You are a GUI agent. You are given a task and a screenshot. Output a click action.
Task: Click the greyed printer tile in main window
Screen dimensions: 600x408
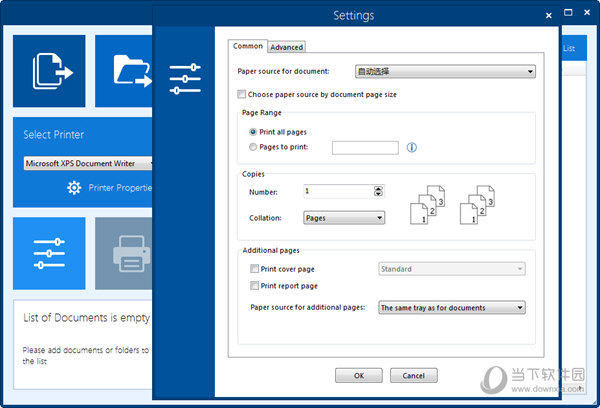123,253
